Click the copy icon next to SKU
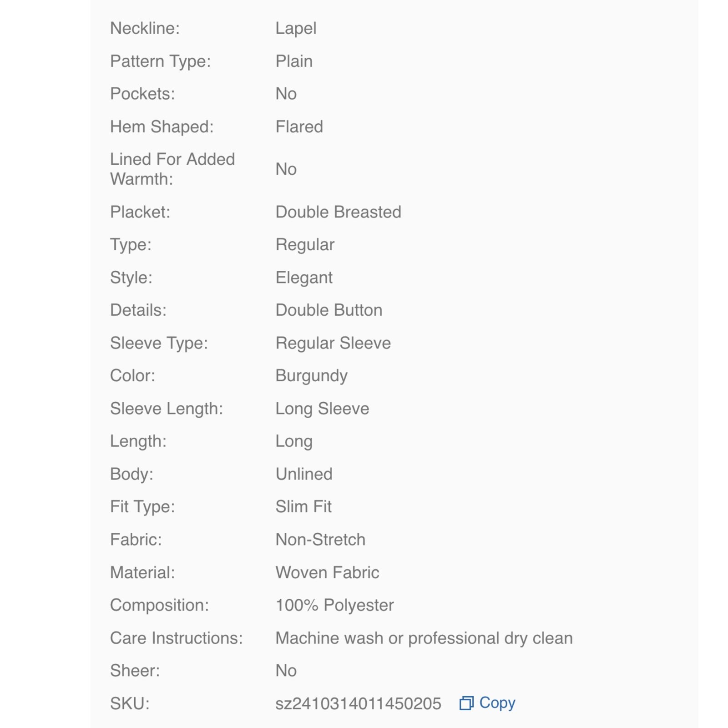The height and width of the screenshot is (728, 728). coord(466,703)
